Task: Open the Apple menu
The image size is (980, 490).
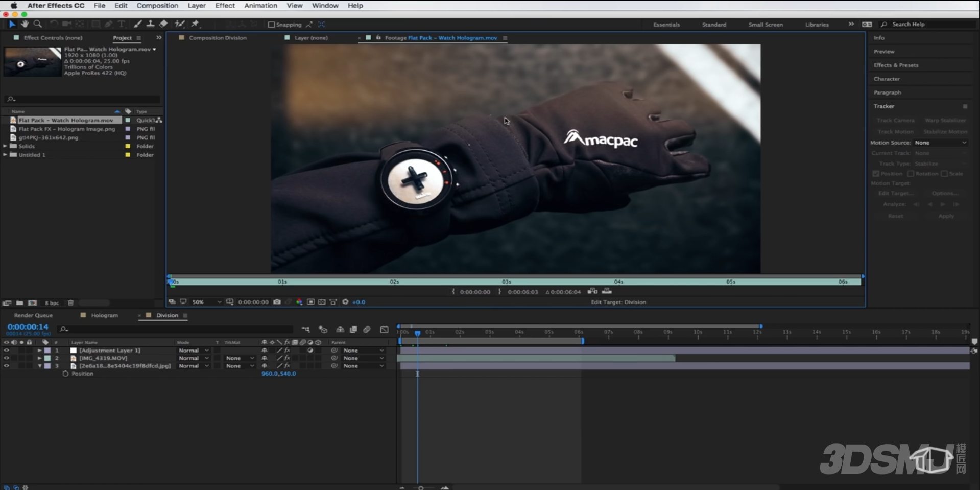Action: (x=14, y=6)
